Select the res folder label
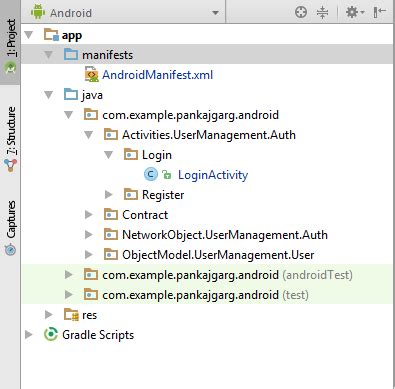Image resolution: width=395 pixels, height=389 pixels. [x=90, y=315]
